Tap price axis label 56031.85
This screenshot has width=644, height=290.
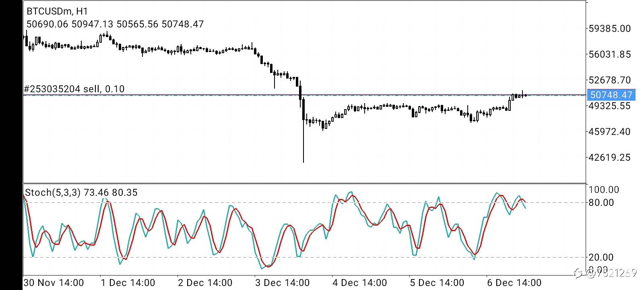609,54
